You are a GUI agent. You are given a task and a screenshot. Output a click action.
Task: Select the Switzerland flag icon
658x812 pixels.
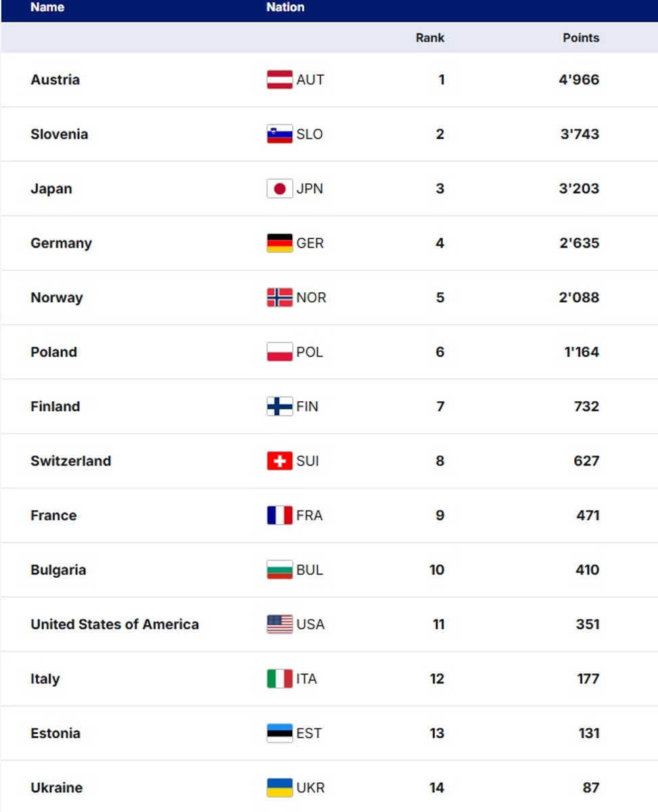279,461
